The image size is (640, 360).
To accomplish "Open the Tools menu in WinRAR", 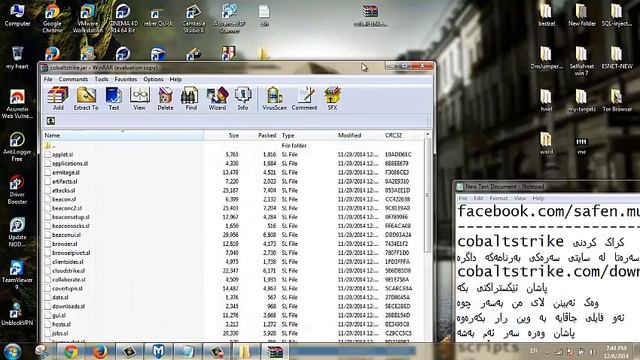I will coord(101,79).
